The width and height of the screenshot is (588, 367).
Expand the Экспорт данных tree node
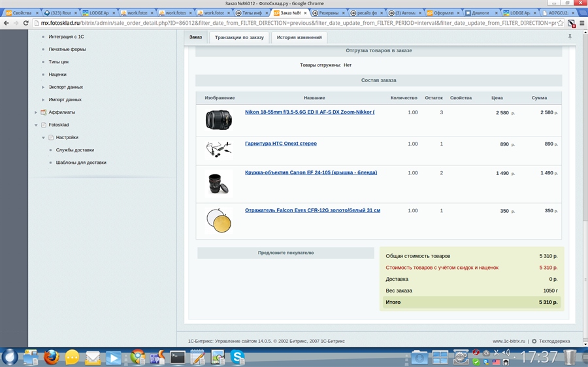43,87
